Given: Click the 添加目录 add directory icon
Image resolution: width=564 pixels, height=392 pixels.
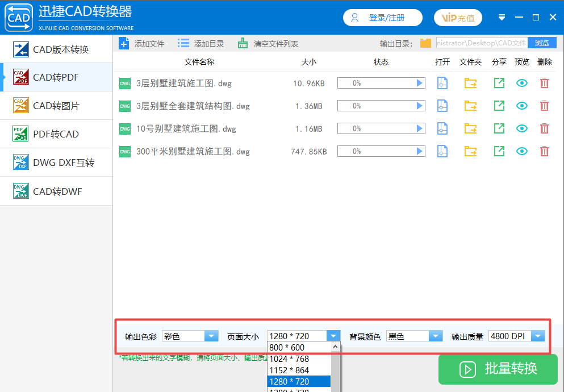Looking at the screenshot, I should [183, 43].
